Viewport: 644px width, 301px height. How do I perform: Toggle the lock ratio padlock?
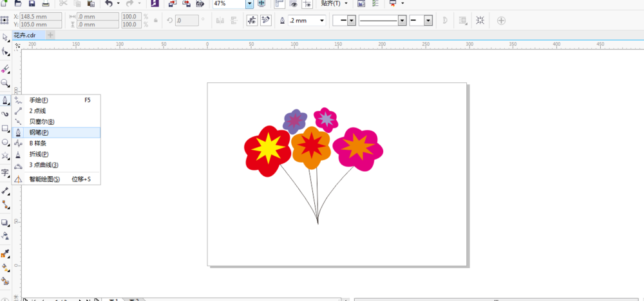(x=156, y=20)
